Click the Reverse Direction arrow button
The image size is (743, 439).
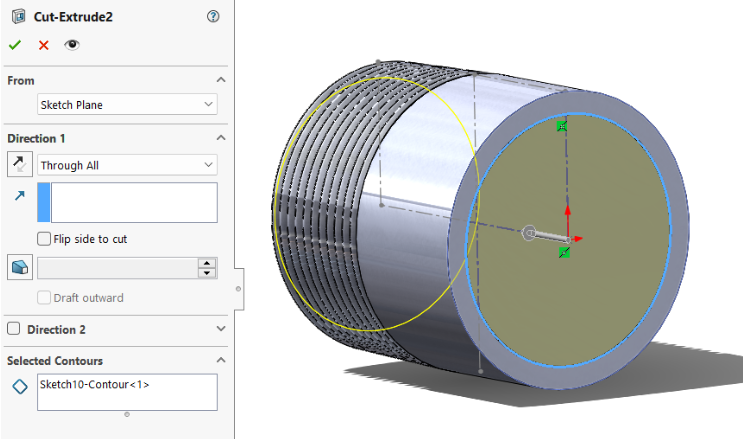coord(19,165)
